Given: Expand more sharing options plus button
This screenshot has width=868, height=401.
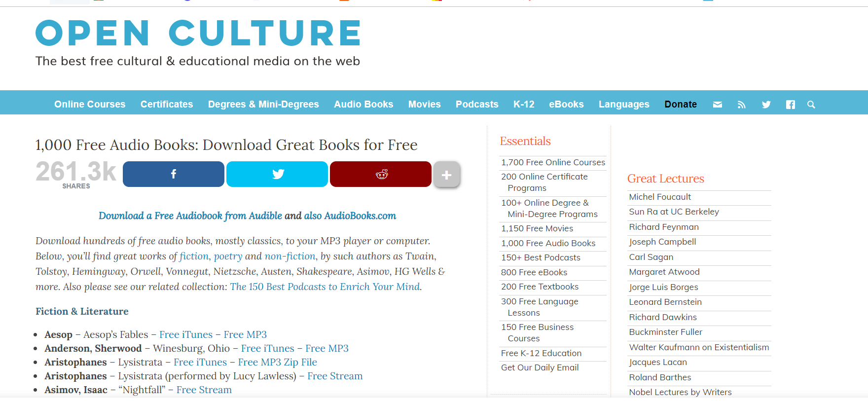Looking at the screenshot, I should (446, 175).
